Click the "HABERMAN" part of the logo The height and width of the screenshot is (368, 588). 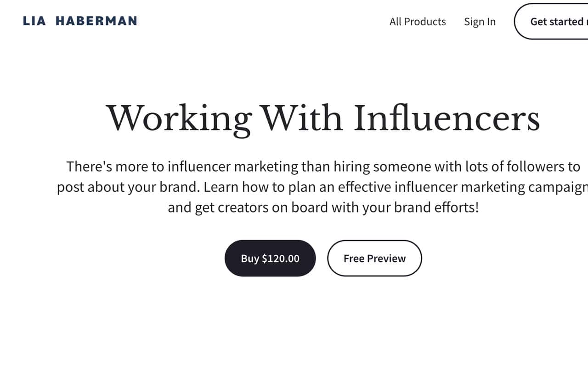(96, 21)
